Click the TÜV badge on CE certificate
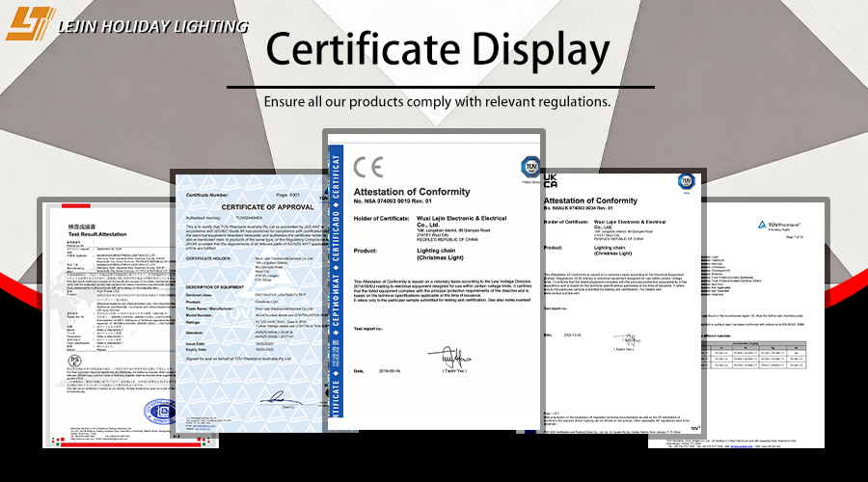The width and height of the screenshot is (868, 482). (x=530, y=167)
